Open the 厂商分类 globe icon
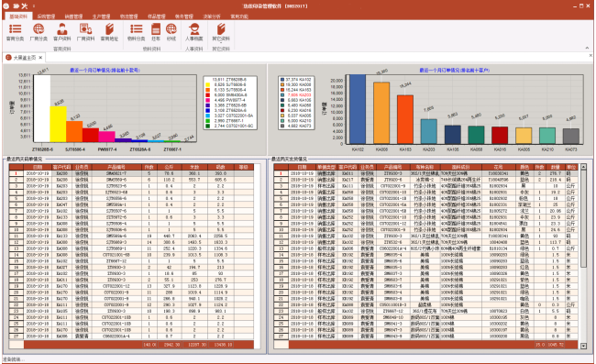 tap(39, 32)
